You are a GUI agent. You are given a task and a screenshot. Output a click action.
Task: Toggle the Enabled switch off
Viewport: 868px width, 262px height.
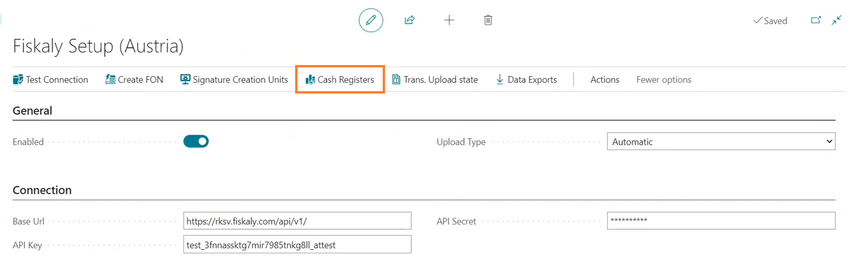click(196, 141)
